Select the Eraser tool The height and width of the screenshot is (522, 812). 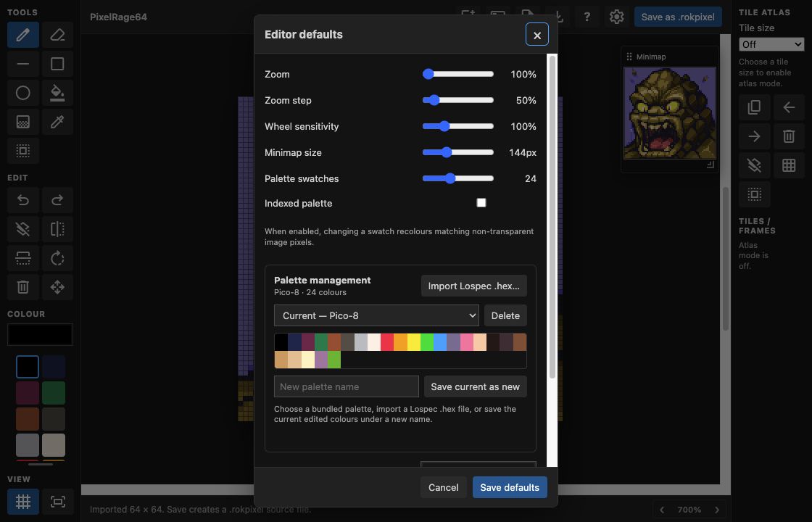tap(57, 35)
